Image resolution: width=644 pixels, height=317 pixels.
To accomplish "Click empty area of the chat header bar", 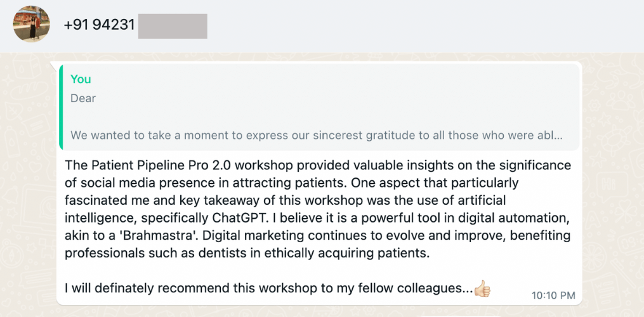I will [412, 25].
